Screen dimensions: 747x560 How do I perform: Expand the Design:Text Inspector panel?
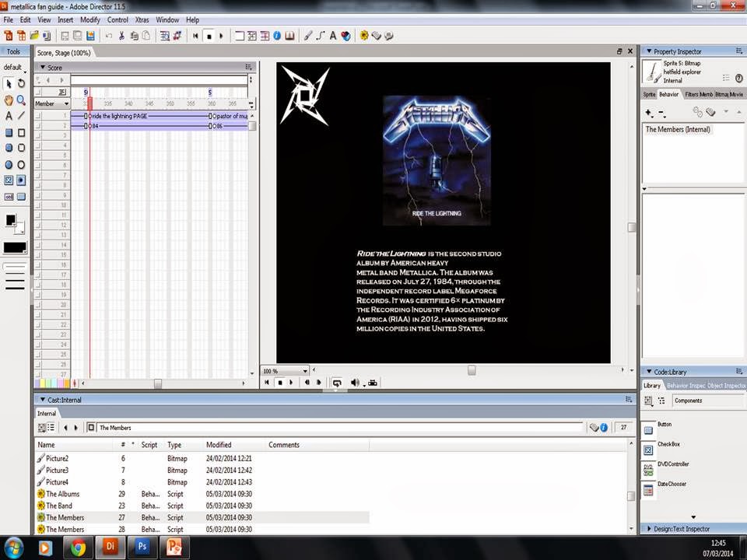648,529
